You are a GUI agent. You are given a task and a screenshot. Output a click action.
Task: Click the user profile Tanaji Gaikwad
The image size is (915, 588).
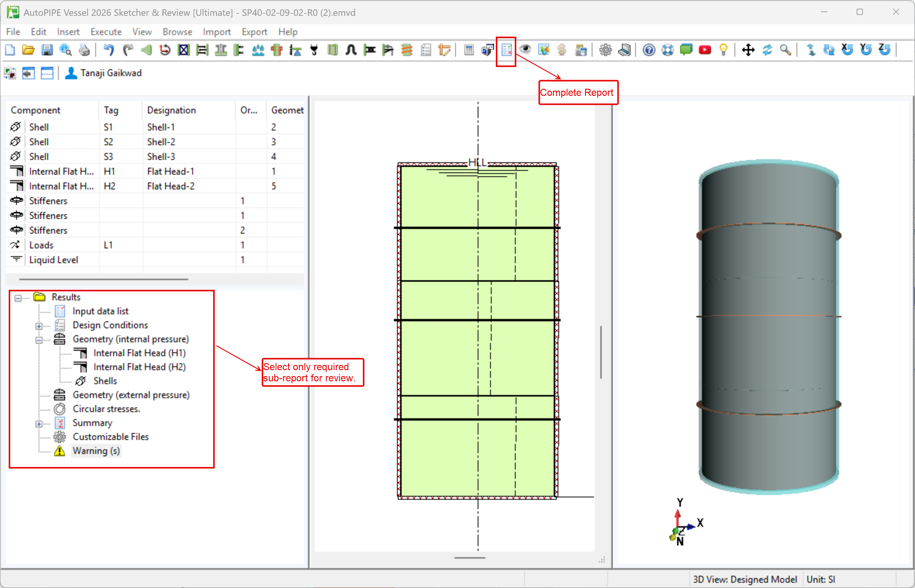coord(103,73)
